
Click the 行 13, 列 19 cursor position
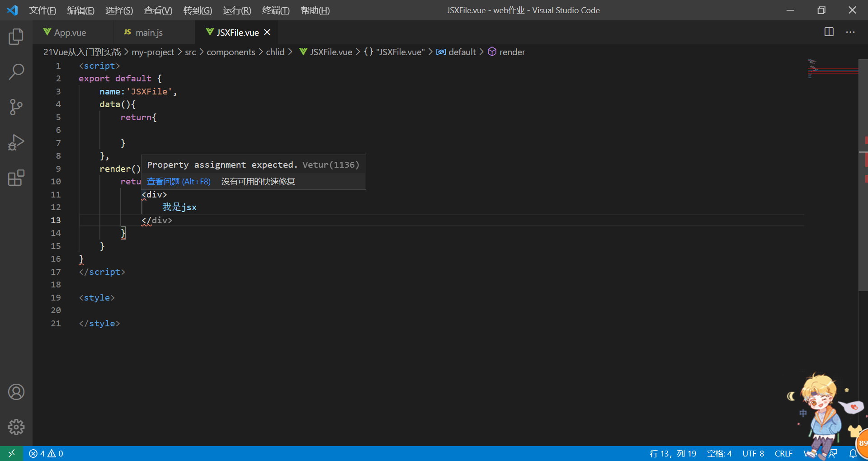673,453
